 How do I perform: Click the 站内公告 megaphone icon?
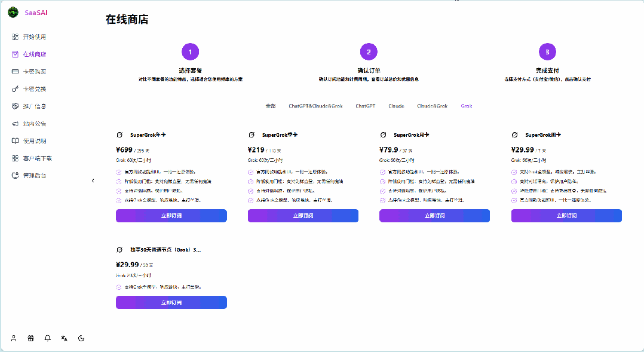[15, 124]
